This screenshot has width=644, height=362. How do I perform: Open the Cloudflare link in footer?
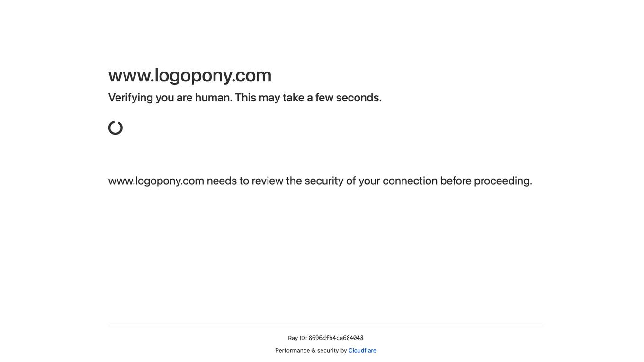[362, 351]
